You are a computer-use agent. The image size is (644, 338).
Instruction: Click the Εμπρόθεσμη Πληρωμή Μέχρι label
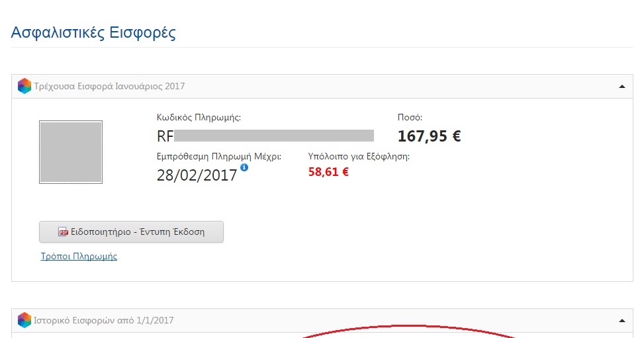[x=219, y=157]
